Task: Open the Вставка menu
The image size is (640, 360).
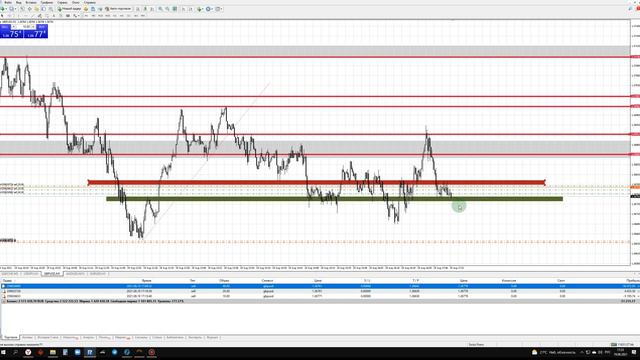Action: tap(31, 2)
